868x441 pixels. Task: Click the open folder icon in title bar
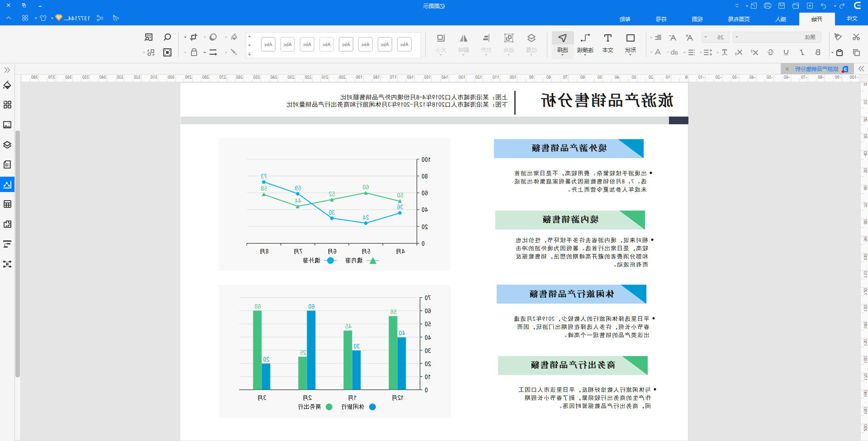(796, 6)
